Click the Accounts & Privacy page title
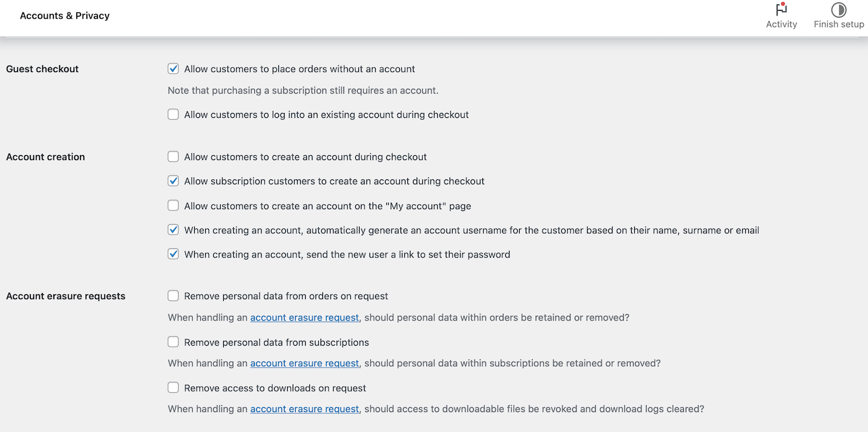 point(64,16)
